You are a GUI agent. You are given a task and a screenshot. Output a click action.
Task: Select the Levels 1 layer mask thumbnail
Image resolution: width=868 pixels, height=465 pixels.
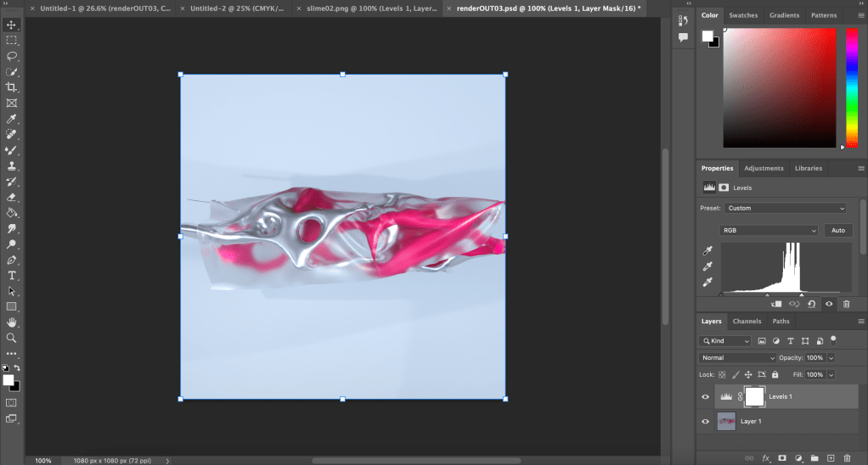coord(753,396)
